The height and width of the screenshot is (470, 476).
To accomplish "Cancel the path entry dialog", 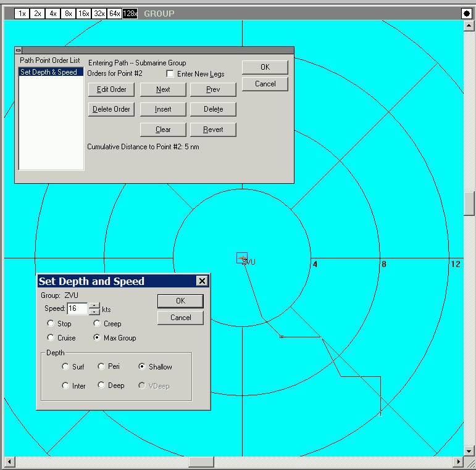I will pos(265,84).
